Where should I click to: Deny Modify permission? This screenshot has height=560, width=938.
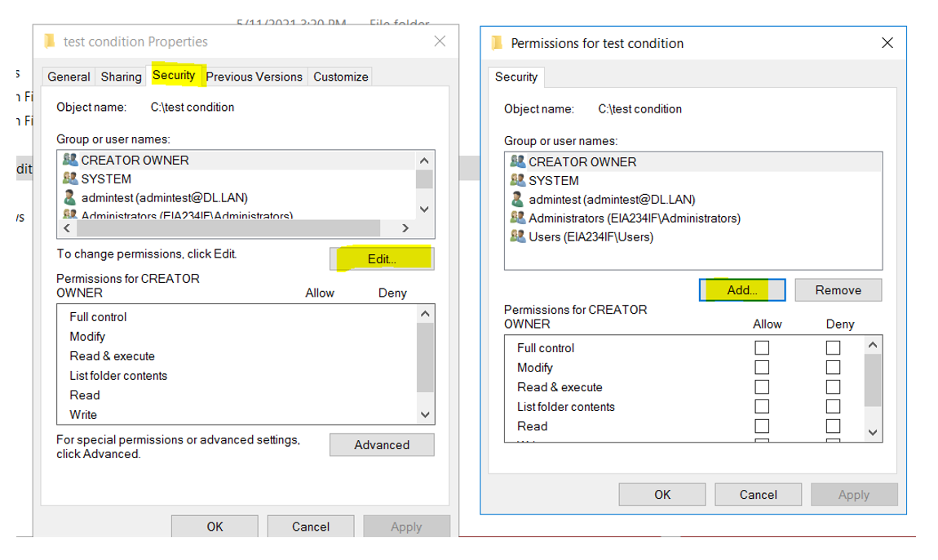pos(833,367)
